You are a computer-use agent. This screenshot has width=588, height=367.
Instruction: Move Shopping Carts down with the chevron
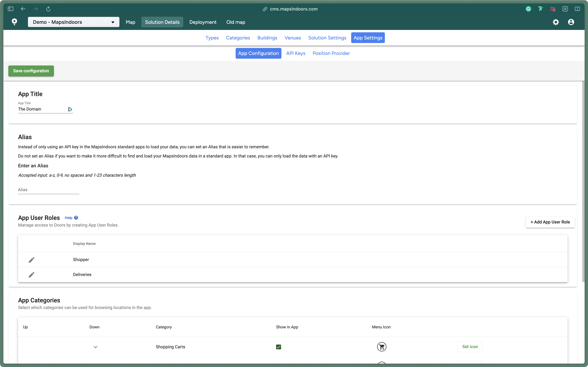(95, 347)
